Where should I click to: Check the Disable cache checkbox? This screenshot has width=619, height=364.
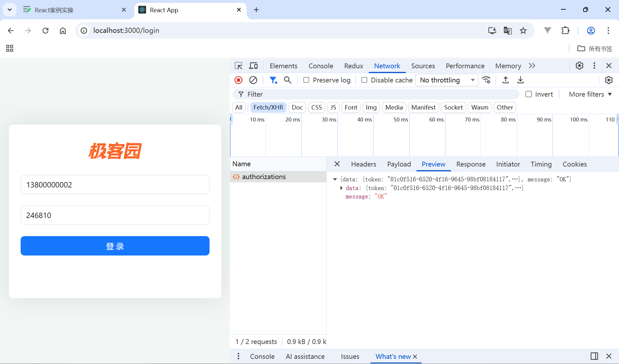tap(364, 80)
